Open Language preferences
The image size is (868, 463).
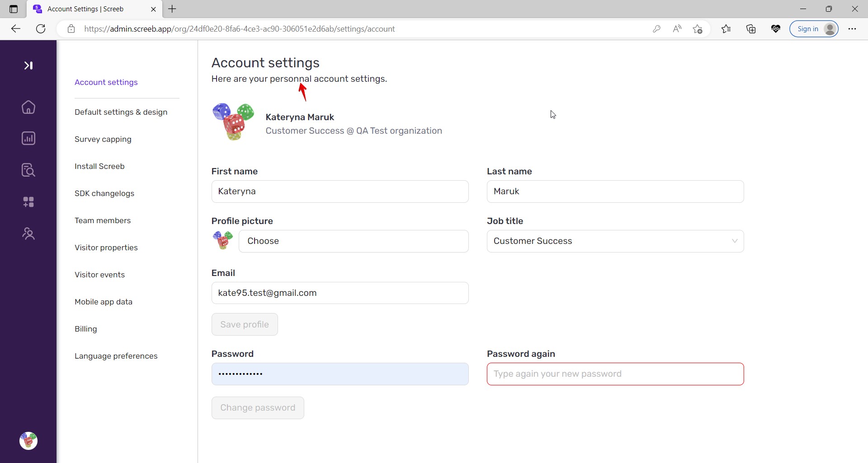point(116,356)
